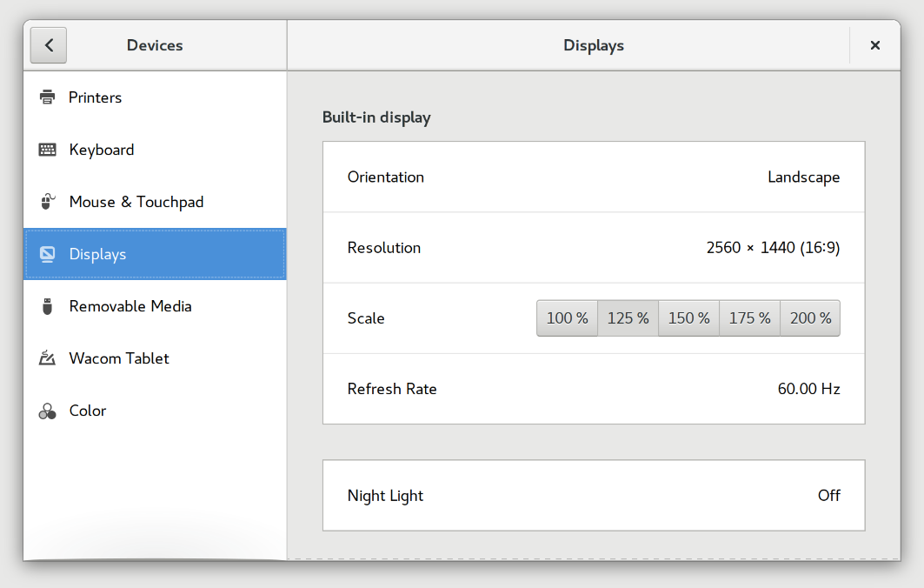Open the Refresh Rate setting showing 60.00 Hz
This screenshot has width=924, height=588.
(x=594, y=389)
